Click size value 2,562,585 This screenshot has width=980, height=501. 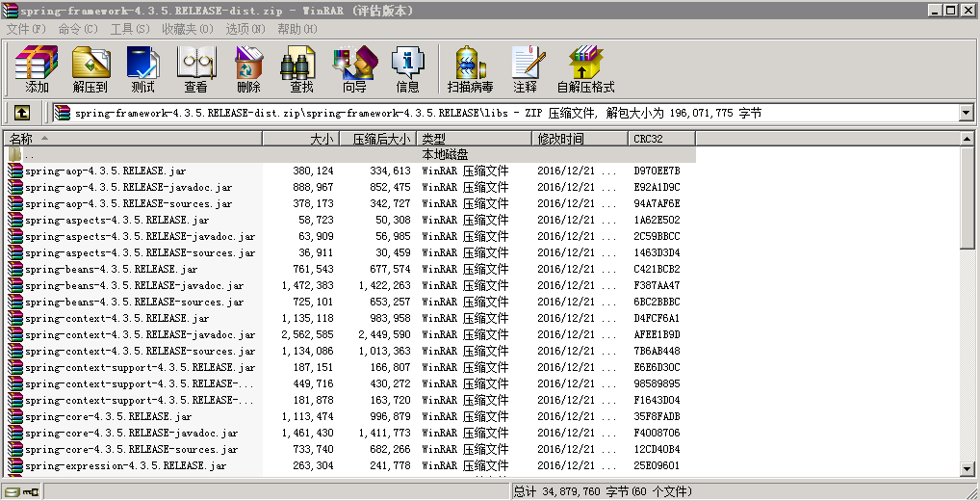click(307, 334)
